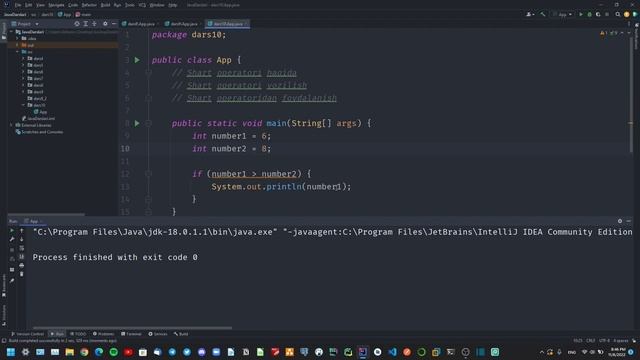Expand the out folder
This screenshot has height=360, width=640.
tap(17, 45)
